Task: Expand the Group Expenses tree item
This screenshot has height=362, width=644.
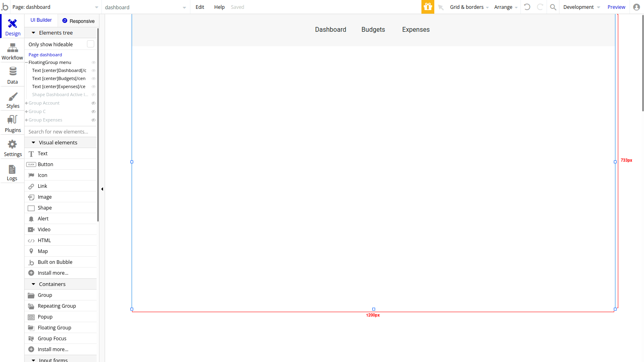Action: point(26,119)
